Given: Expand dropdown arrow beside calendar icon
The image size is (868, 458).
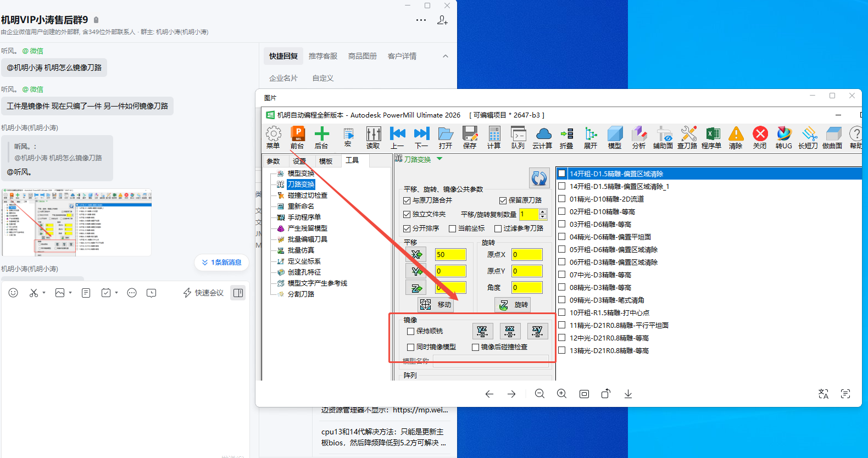Looking at the screenshot, I should [116, 293].
